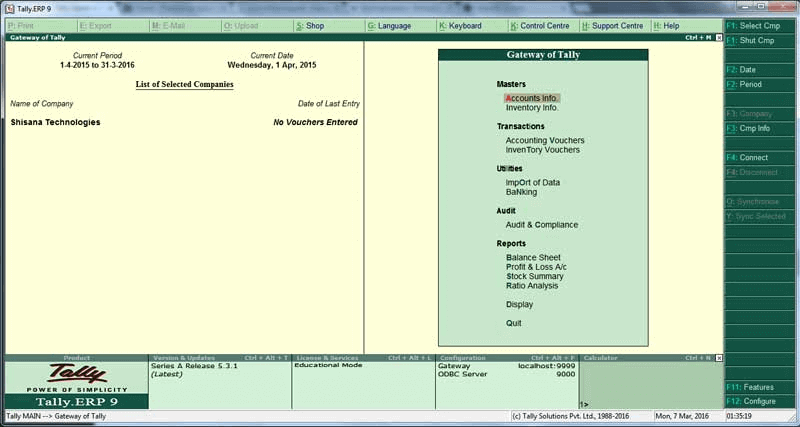The height and width of the screenshot is (427, 800).
Task: Click the 'localhost:9999' Gateway value
Action: [x=546, y=366]
